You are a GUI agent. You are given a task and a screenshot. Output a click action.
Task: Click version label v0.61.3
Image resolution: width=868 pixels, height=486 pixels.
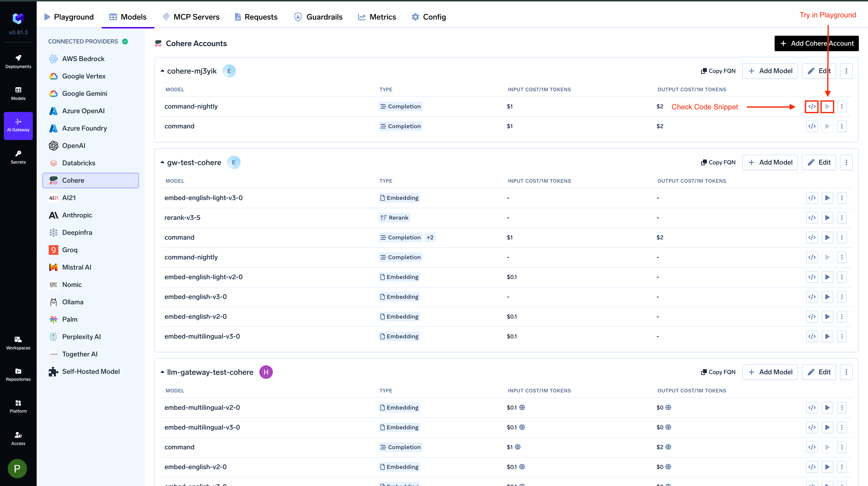pyautogui.click(x=18, y=32)
